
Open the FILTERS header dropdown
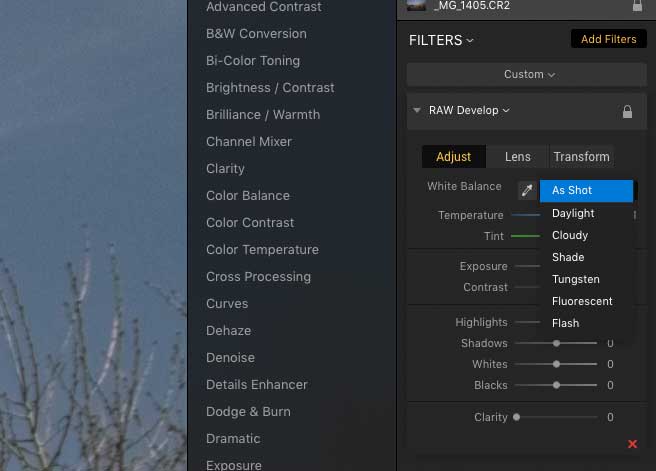pos(441,40)
